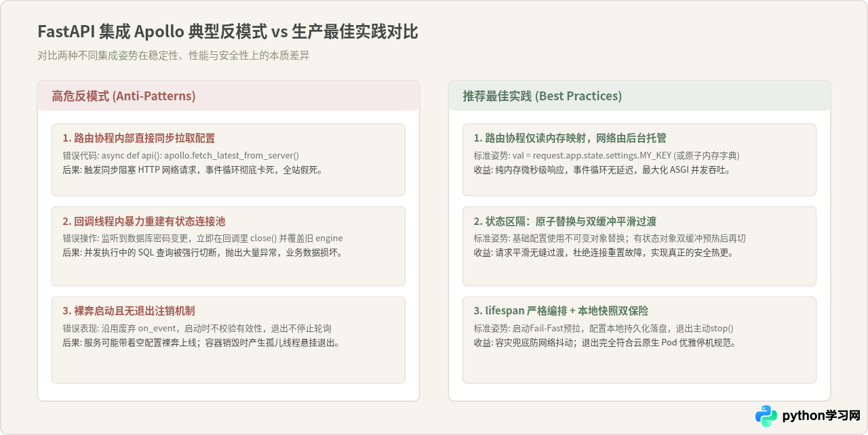868x435 pixels.
Task: Click the line '后果: 触发同步阻塞 HTTP 网络请求'
Action: (193, 169)
